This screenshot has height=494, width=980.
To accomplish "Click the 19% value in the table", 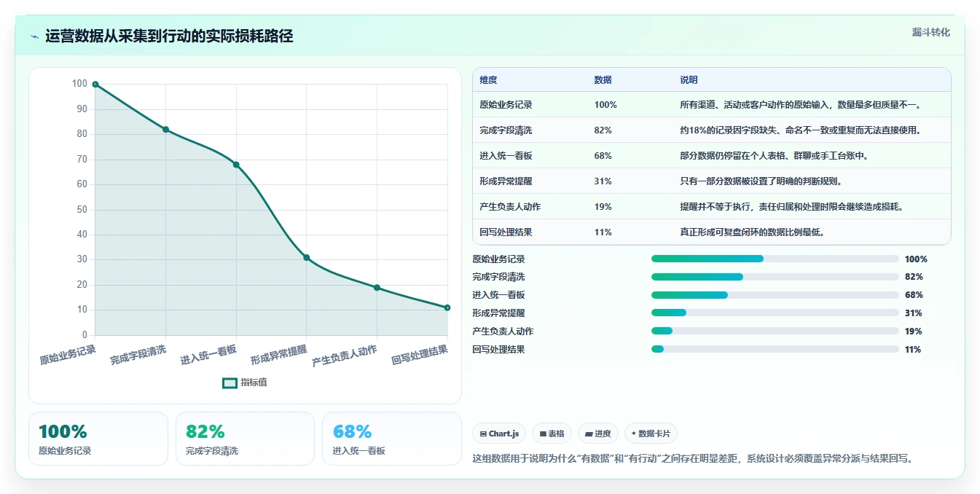I will pos(603,207).
